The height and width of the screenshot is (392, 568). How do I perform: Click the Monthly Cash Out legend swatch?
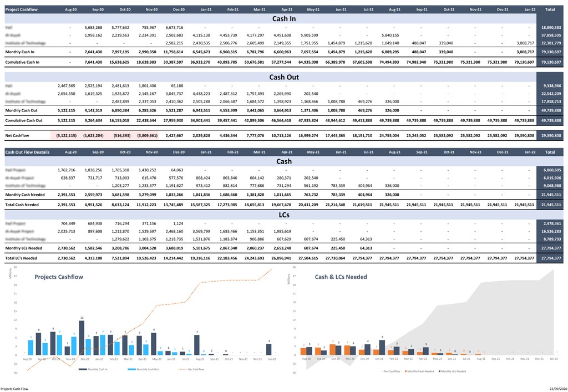[x=131, y=369]
